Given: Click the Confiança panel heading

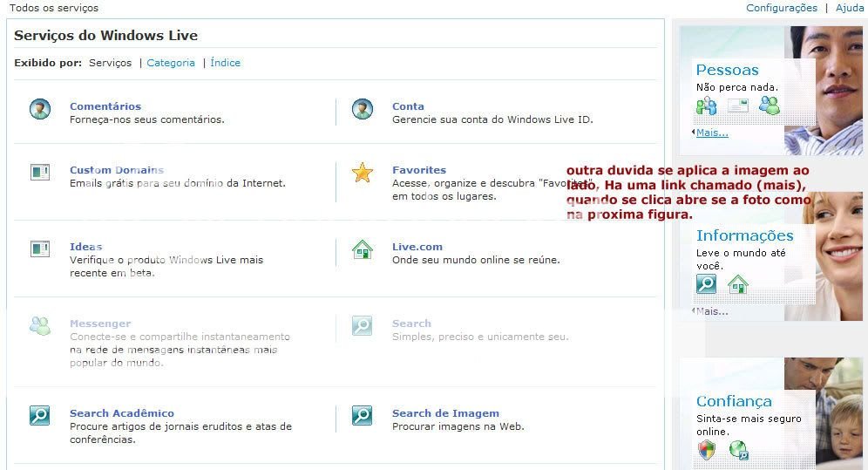Looking at the screenshot, I should (x=734, y=401).
